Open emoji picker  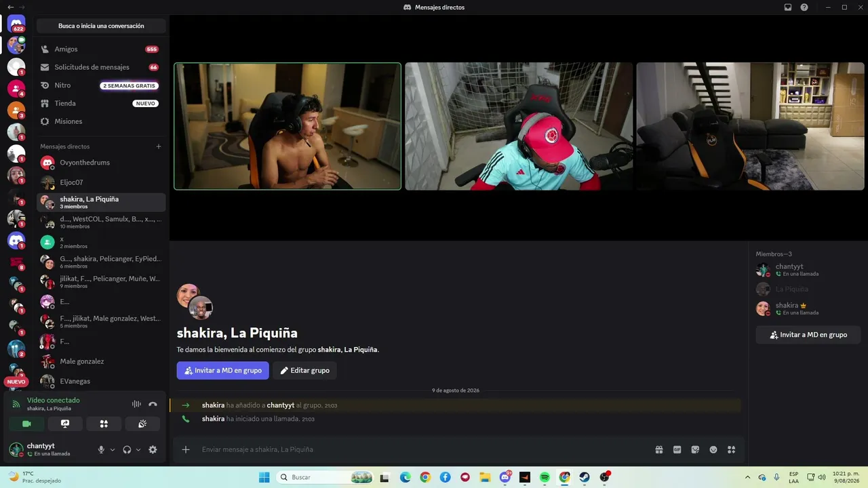click(x=713, y=449)
